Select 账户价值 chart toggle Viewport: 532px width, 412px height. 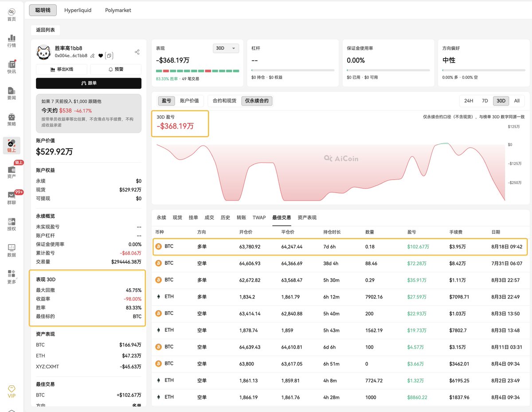pyautogui.click(x=189, y=101)
